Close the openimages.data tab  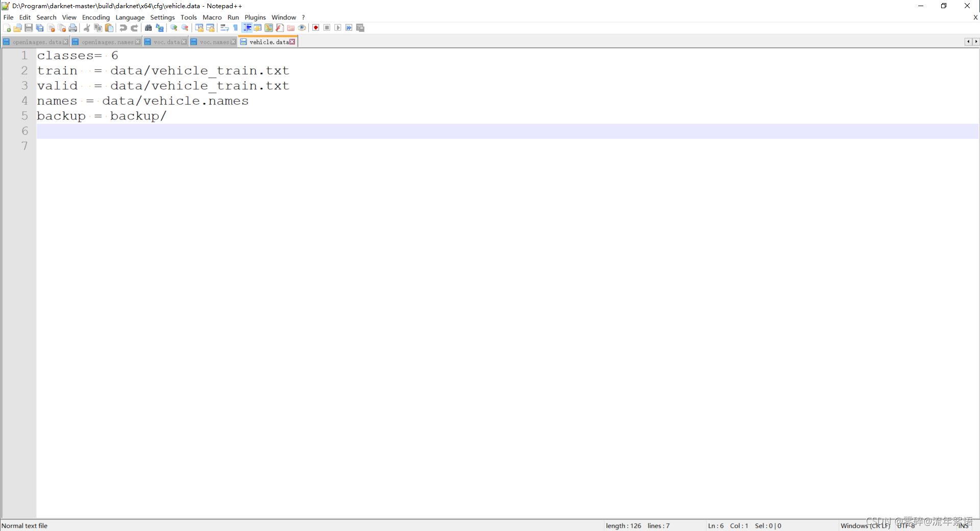tap(65, 42)
